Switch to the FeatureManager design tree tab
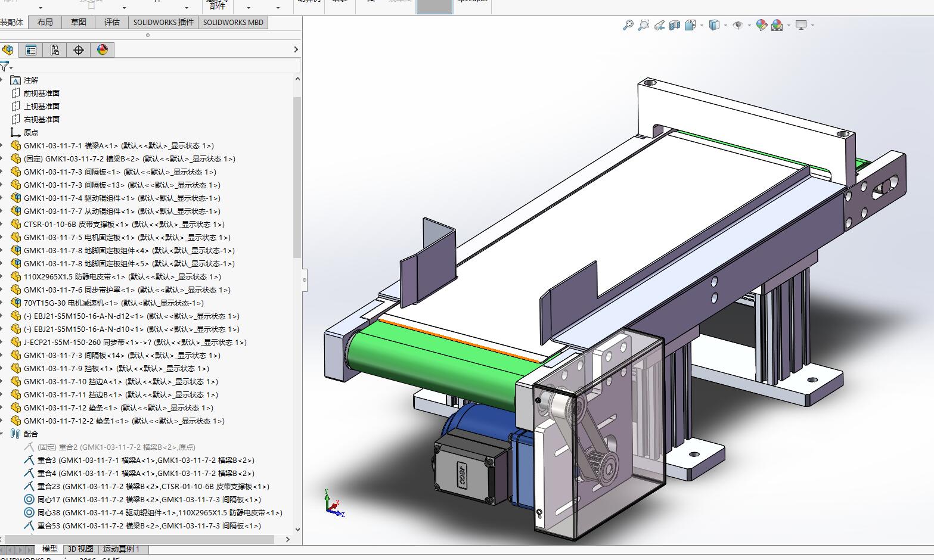934x560 pixels. [8, 50]
